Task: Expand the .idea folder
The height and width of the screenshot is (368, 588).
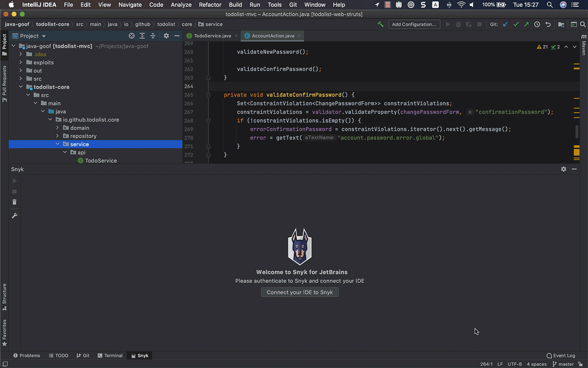Action: click(x=21, y=55)
